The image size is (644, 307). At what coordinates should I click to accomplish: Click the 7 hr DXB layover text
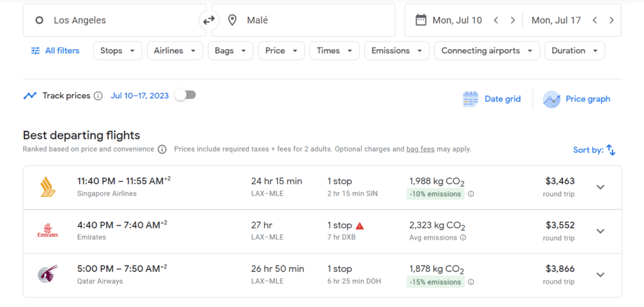pos(341,237)
